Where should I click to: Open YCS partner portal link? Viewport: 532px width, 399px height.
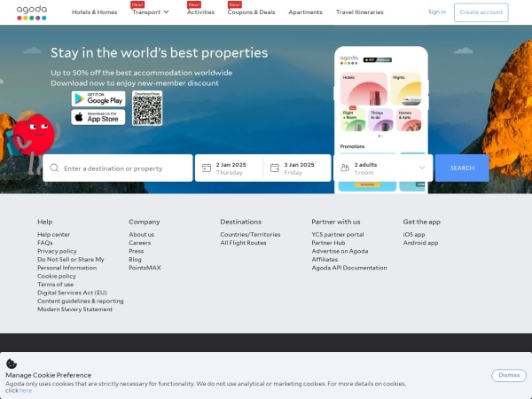tap(338, 234)
